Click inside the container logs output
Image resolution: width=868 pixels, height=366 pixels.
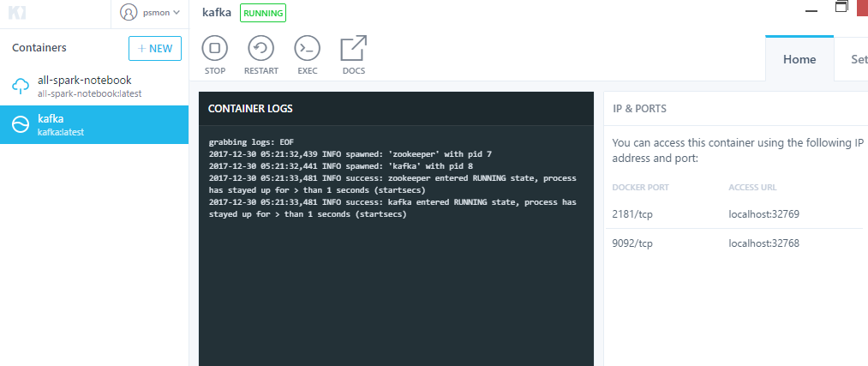coord(394,274)
